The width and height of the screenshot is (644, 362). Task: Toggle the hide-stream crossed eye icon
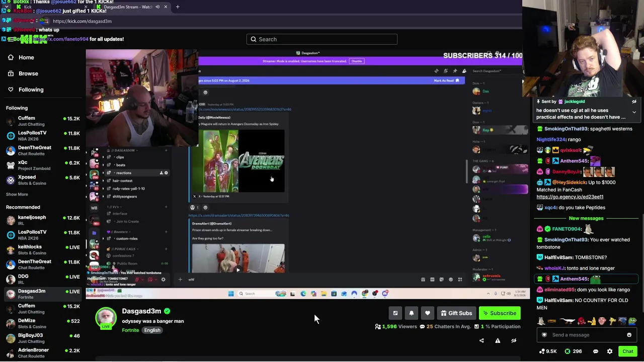point(514,340)
